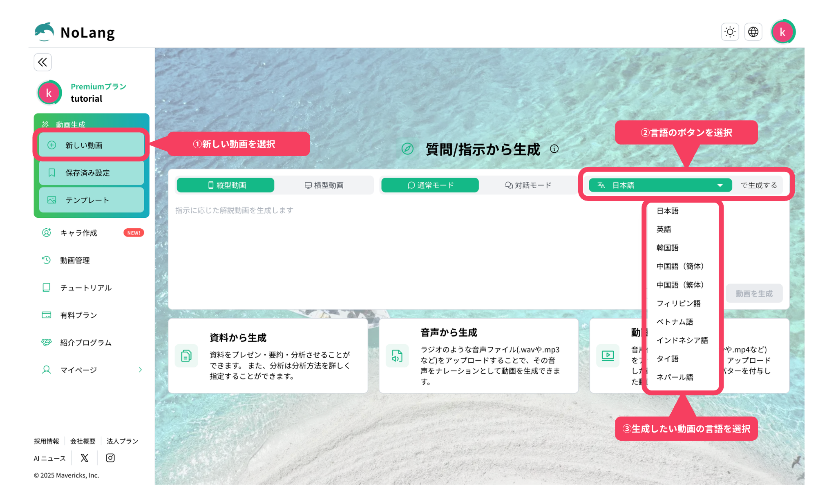The height and width of the screenshot is (504, 827).
Task: Choose 韓国語 from the language list
Action: (667, 248)
